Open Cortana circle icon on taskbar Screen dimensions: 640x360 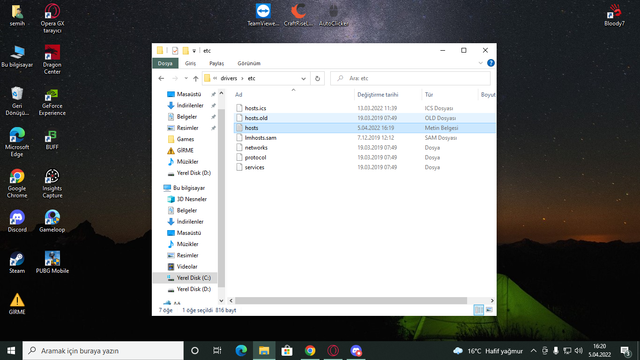(x=195, y=351)
